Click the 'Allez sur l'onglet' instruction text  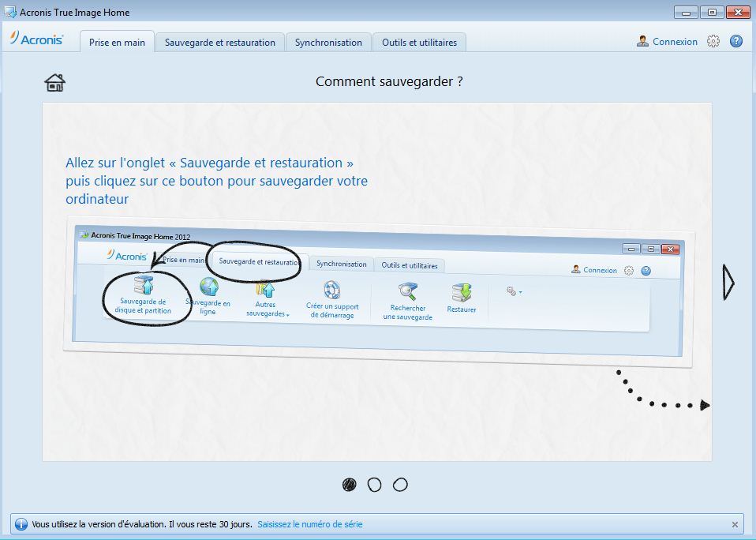tap(216, 181)
